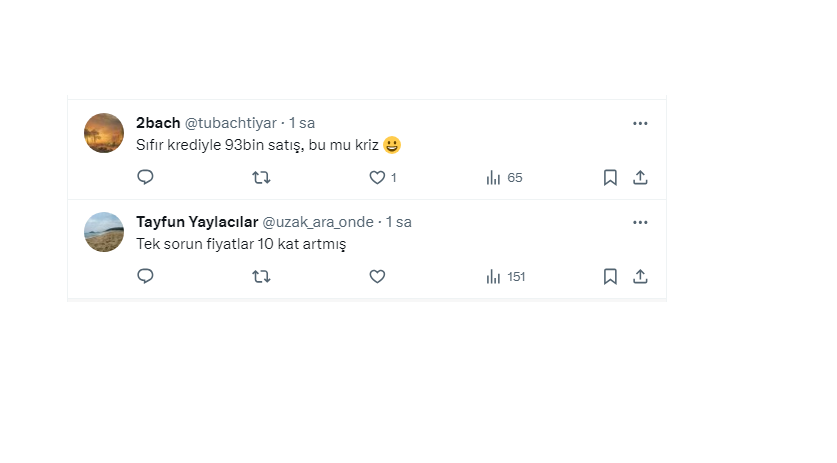Image resolution: width=837 pixels, height=463 pixels.
Task: Open 2bach's profile avatar
Action: point(104,133)
